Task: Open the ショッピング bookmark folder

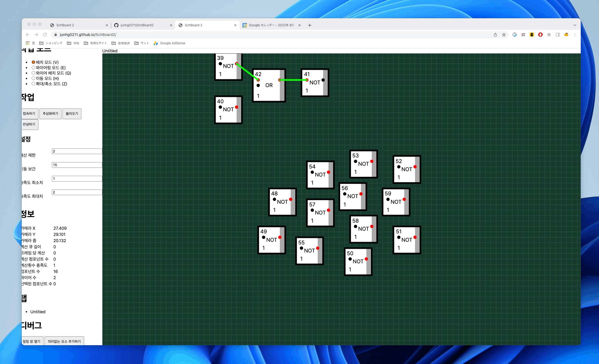Action: point(51,43)
